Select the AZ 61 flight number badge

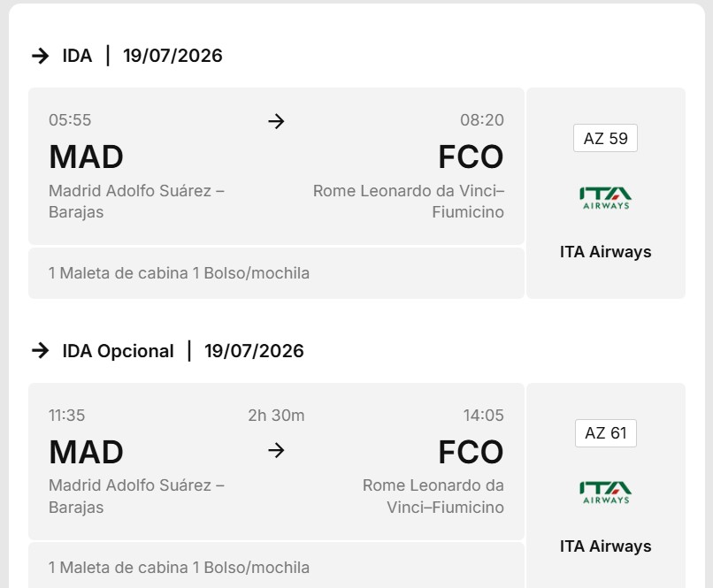pos(605,433)
